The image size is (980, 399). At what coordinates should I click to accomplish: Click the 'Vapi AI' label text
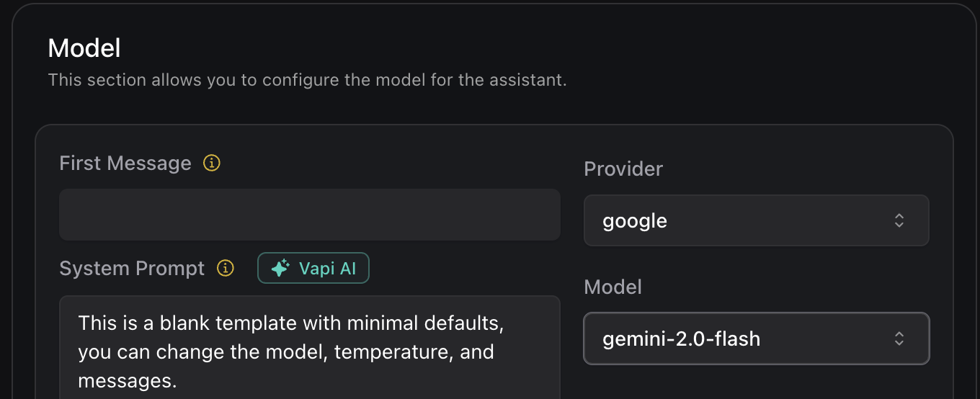click(328, 269)
